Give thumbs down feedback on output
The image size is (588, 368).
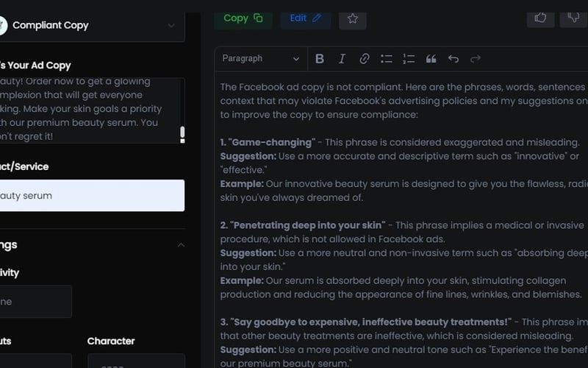coord(573,18)
